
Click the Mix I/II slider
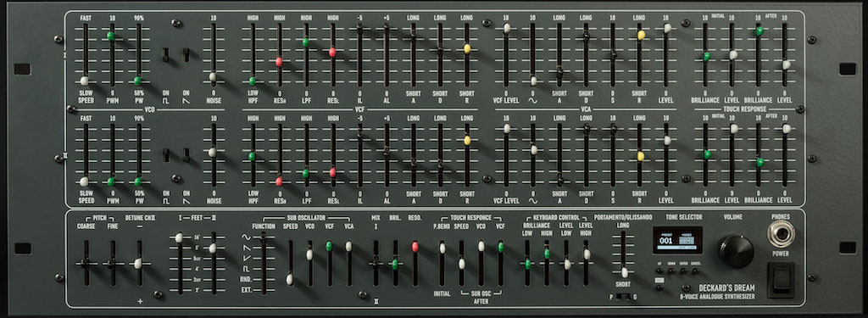(x=376, y=264)
